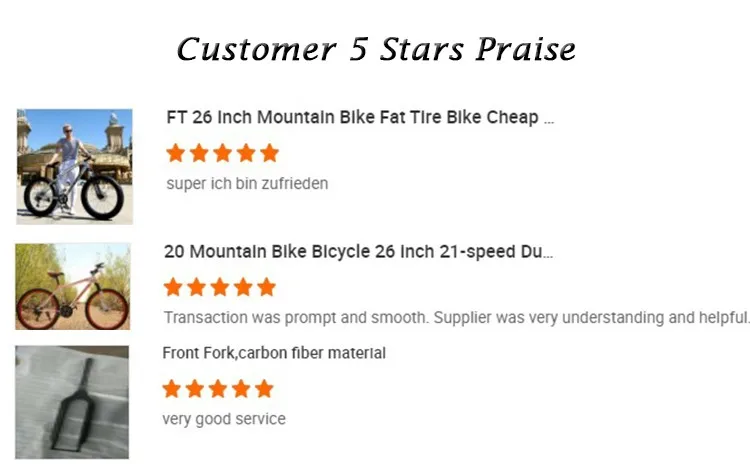This screenshot has width=750, height=464.
Task: Open the fat tire bike rider thumbnail
Action: (x=75, y=166)
